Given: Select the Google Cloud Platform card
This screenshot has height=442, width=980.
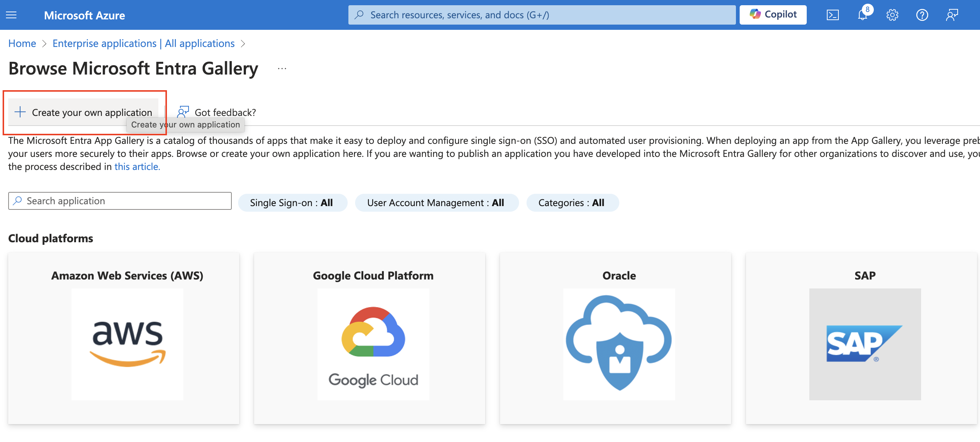Looking at the screenshot, I should pos(369,338).
